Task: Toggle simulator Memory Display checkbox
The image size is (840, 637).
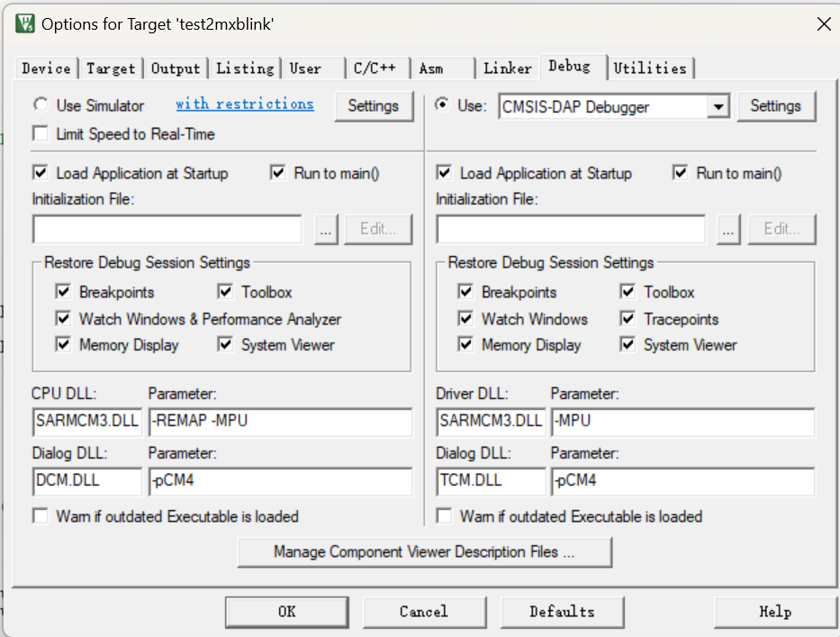Action: (63, 344)
